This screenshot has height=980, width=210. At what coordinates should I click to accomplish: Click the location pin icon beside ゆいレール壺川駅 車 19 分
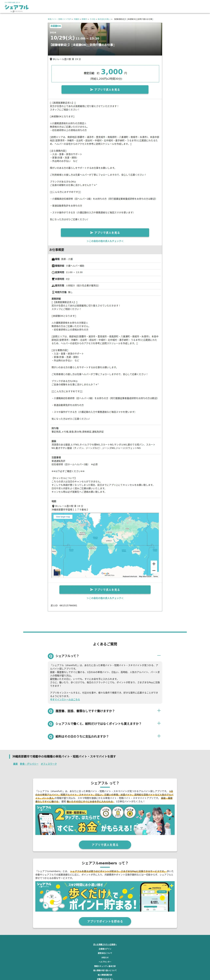[51, 59]
